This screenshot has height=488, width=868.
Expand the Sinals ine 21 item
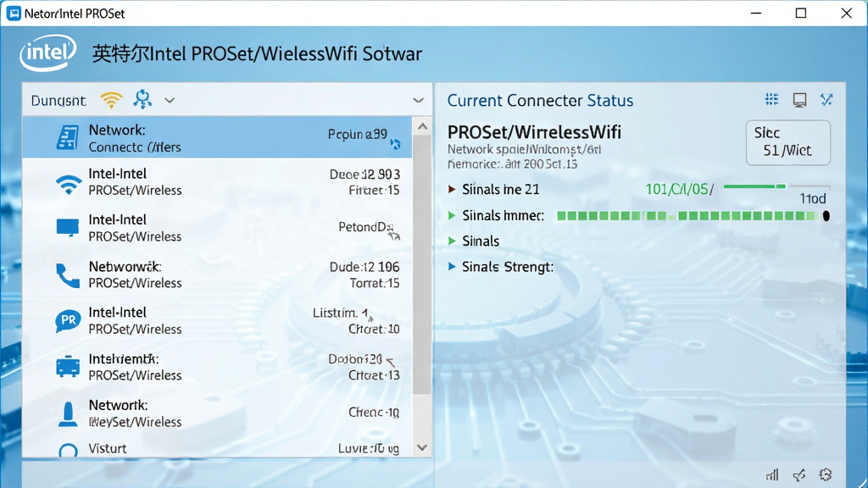tap(452, 189)
